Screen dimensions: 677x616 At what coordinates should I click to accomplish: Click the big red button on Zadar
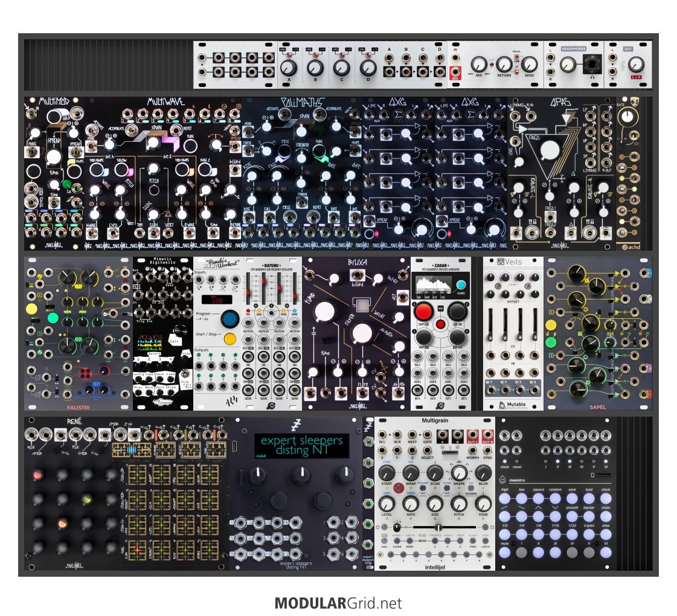pos(423,311)
